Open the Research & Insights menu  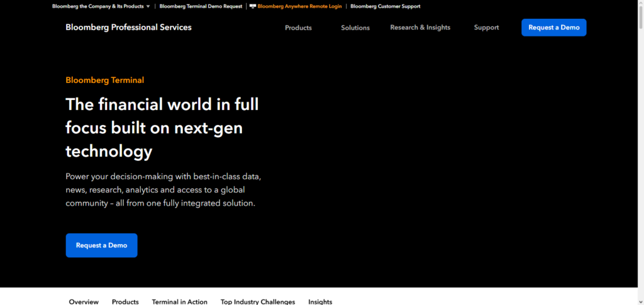click(420, 28)
